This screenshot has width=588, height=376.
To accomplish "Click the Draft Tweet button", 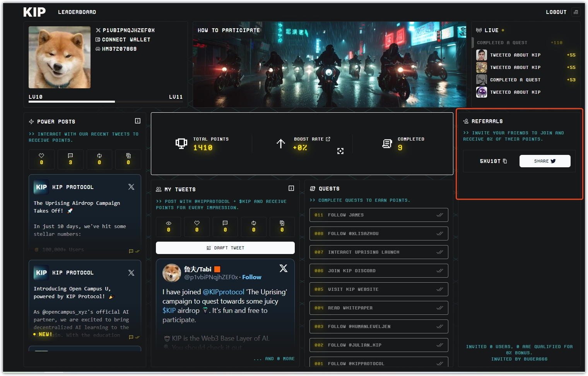I will (x=225, y=248).
